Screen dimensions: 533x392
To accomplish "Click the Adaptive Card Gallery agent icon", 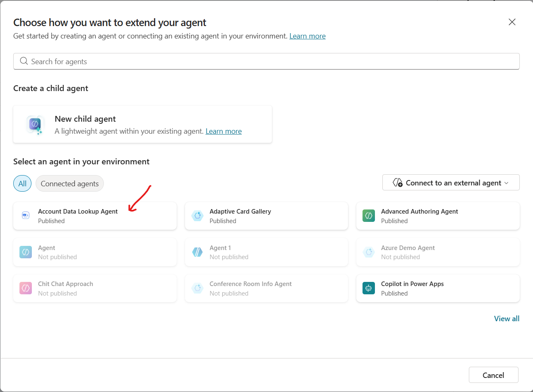I will tap(197, 215).
